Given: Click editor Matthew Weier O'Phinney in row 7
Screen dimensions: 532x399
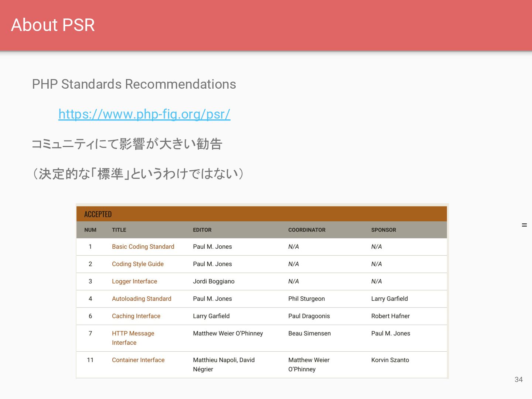Looking at the screenshot, I should coord(228,333).
